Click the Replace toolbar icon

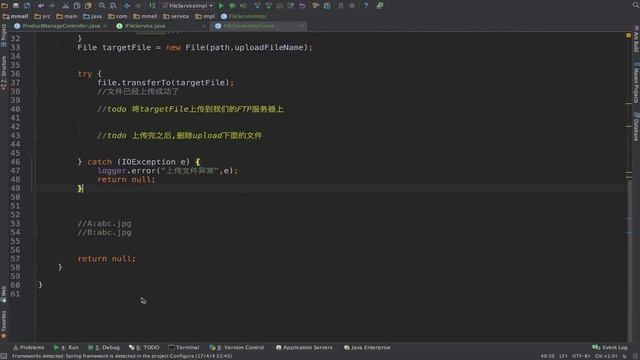point(113,6)
